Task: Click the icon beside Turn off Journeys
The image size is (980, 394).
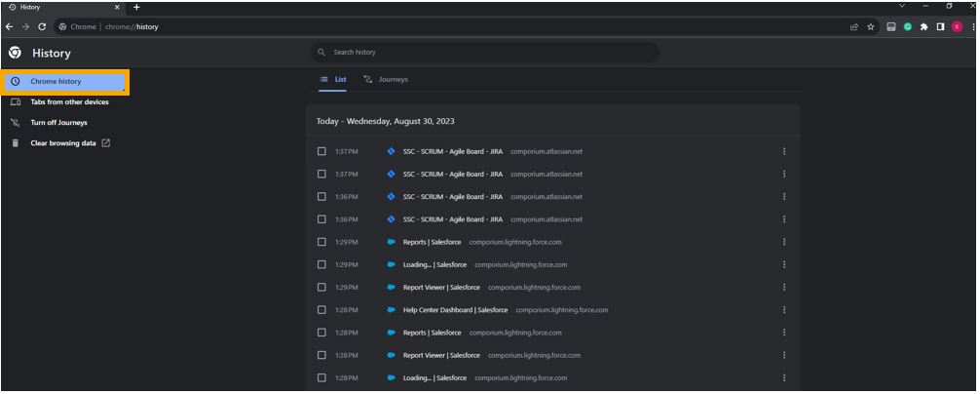Action: (x=16, y=123)
